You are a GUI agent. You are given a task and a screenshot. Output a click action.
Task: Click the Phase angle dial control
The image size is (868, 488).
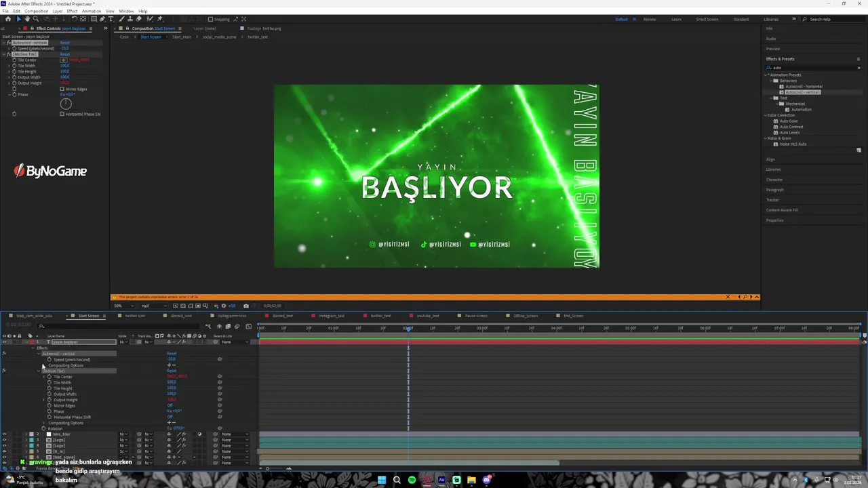[66, 104]
